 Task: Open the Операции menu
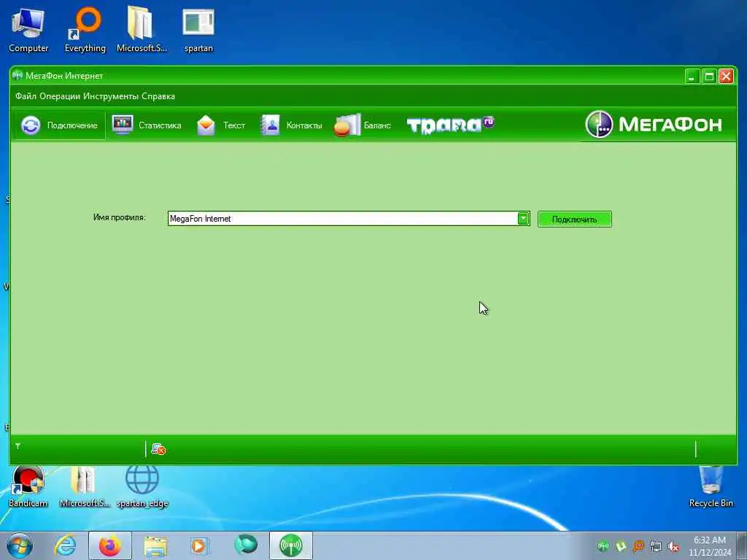tap(60, 96)
